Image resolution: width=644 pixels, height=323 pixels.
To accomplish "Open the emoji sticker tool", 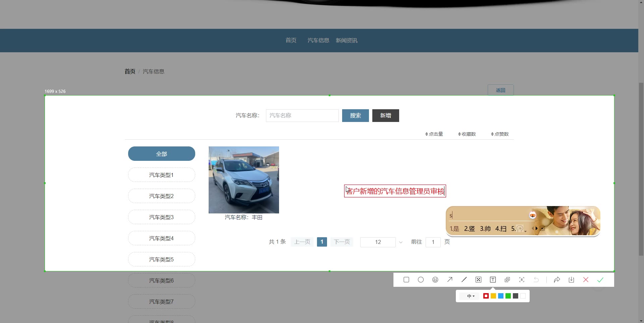I will (435, 280).
